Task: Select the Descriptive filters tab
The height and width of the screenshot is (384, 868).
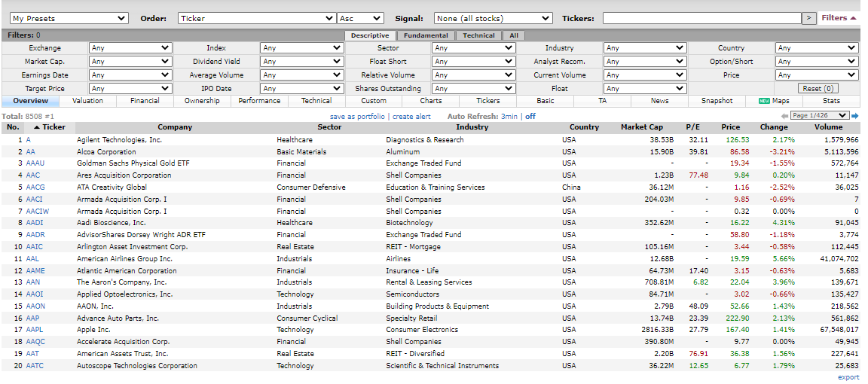Action: tap(370, 35)
